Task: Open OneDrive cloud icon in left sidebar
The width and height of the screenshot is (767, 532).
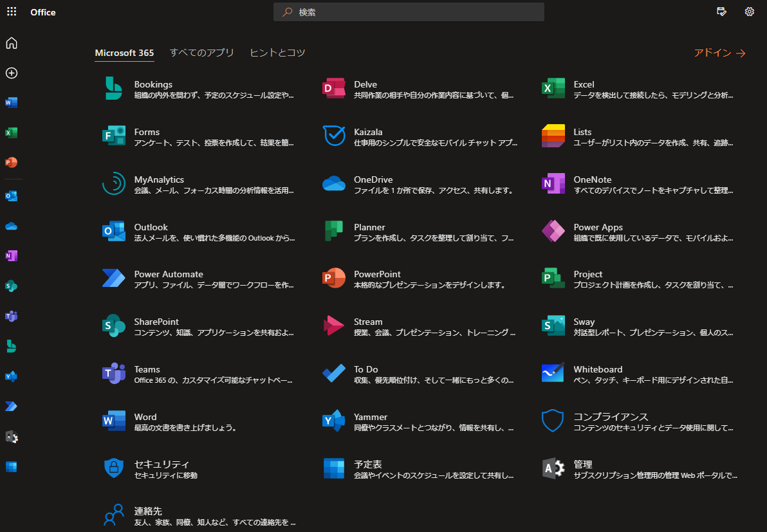Action: [11, 226]
